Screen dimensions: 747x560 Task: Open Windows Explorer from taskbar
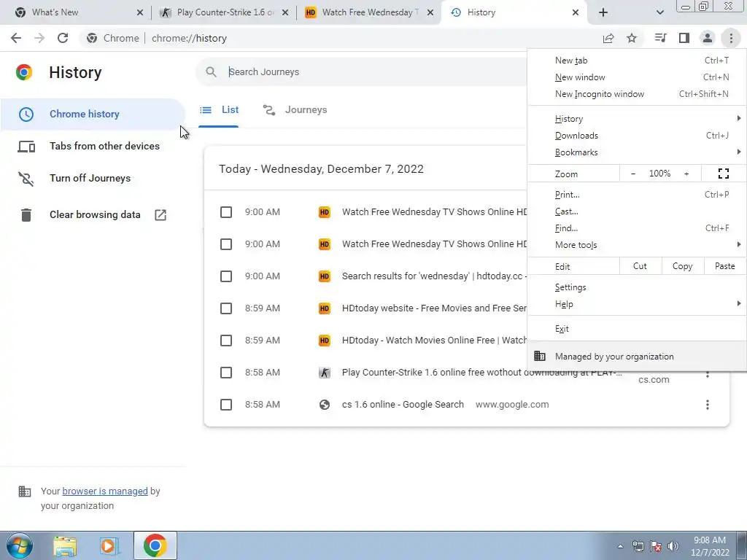point(65,545)
